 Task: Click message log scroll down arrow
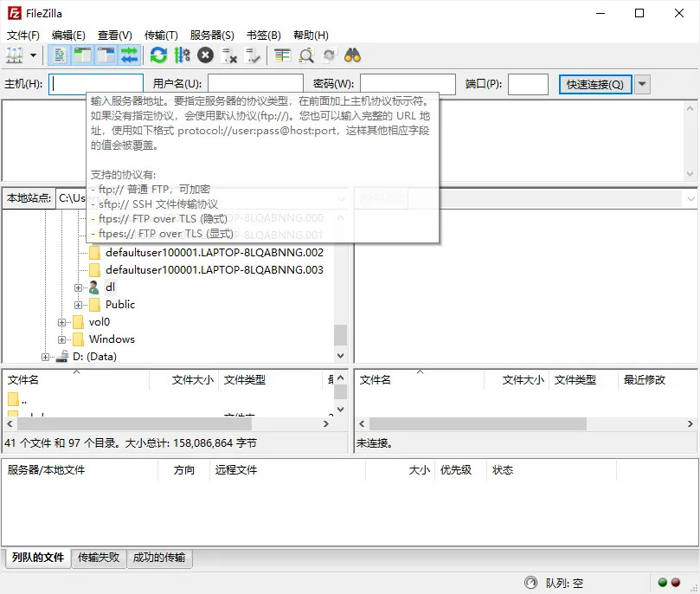tap(690, 174)
